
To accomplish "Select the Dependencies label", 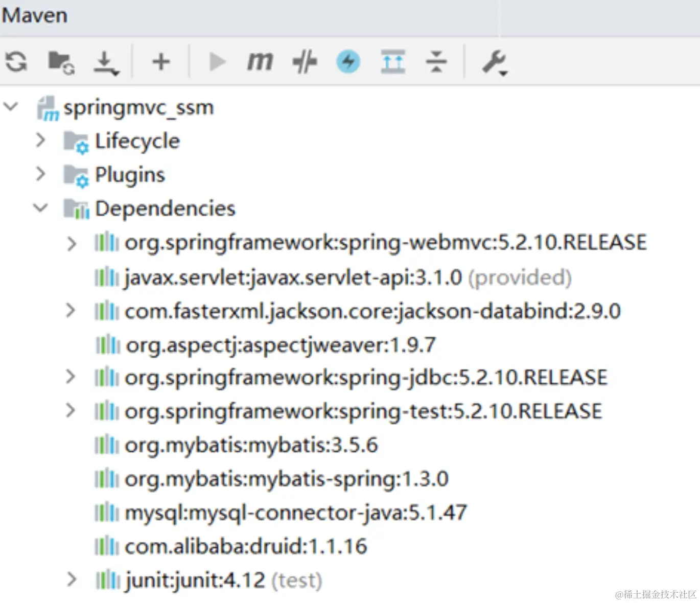I will (x=165, y=208).
